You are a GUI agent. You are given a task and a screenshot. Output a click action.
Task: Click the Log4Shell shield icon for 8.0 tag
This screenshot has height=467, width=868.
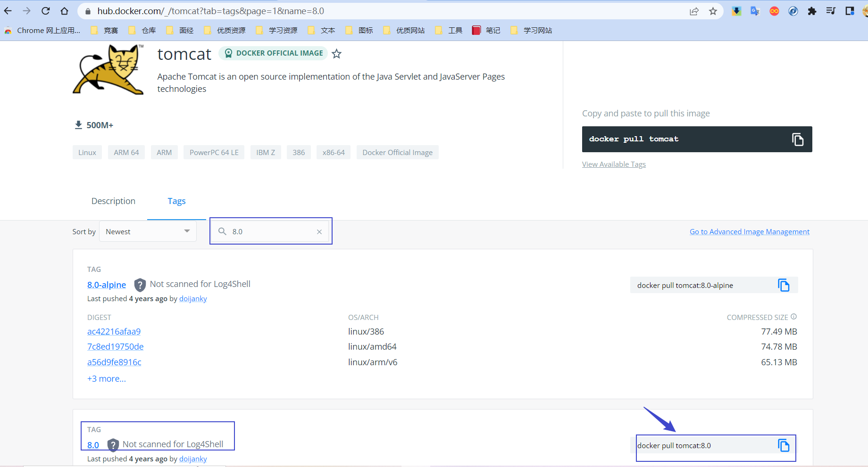coord(113,445)
